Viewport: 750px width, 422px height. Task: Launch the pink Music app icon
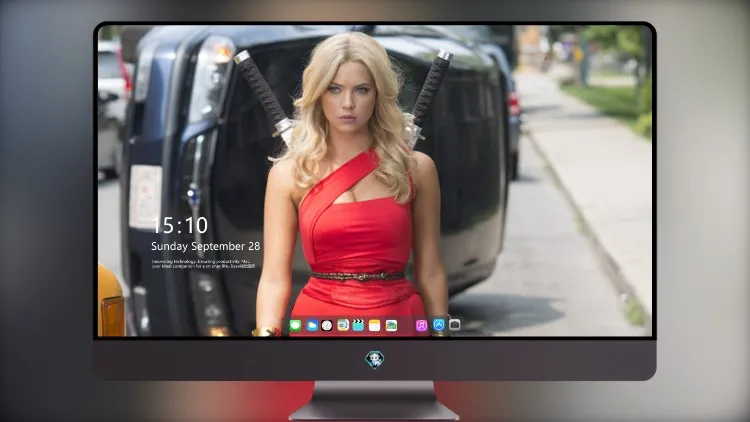[x=421, y=326]
